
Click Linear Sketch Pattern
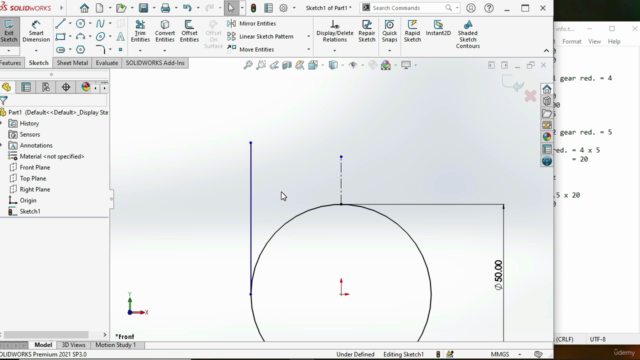(260, 37)
